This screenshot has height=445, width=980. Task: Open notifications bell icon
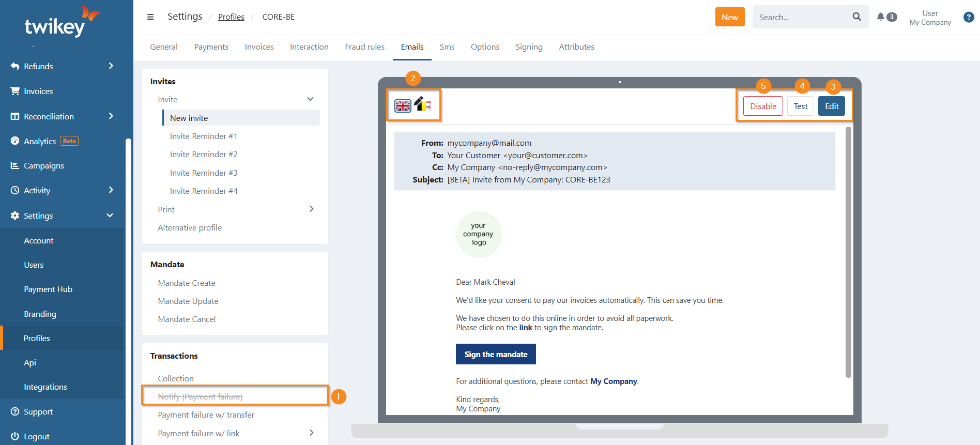pyautogui.click(x=881, y=17)
